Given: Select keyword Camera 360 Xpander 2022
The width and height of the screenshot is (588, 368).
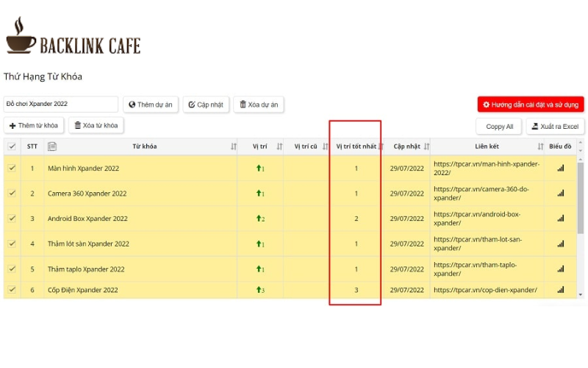Looking at the screenshot, I should coord(87,194).
